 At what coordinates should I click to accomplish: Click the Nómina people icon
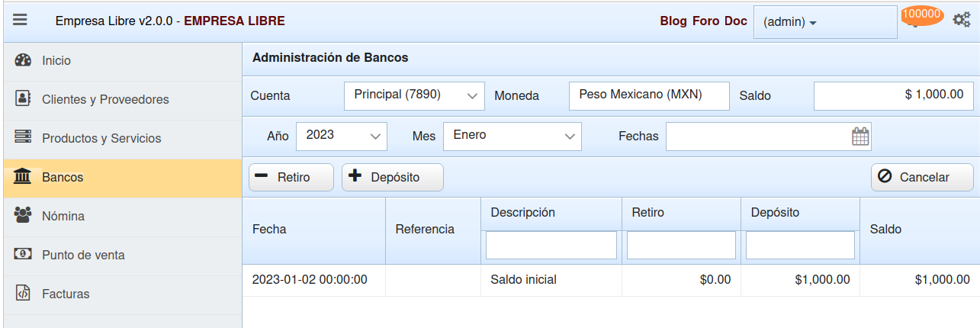(23, 216)
